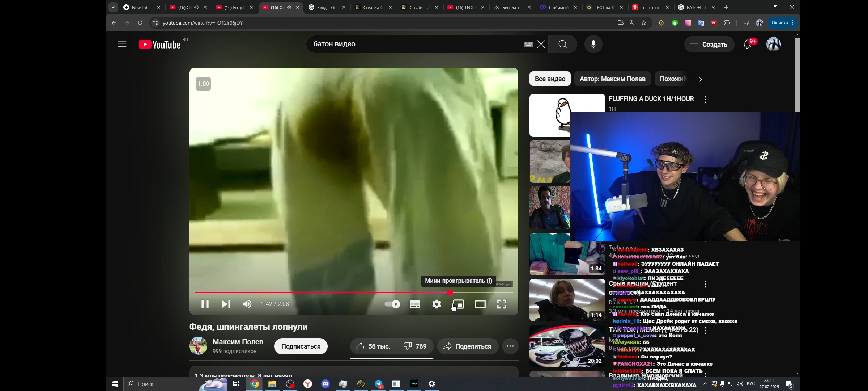This screenshot has width=868, height=391.
Task: Open Chrome profile avatar in toolbar
Action: 759,23
